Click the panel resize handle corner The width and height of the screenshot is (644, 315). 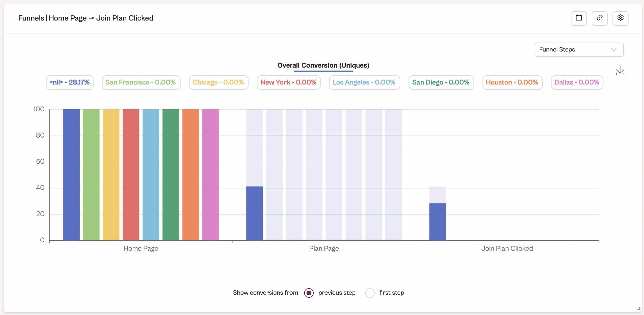(639, 308)
